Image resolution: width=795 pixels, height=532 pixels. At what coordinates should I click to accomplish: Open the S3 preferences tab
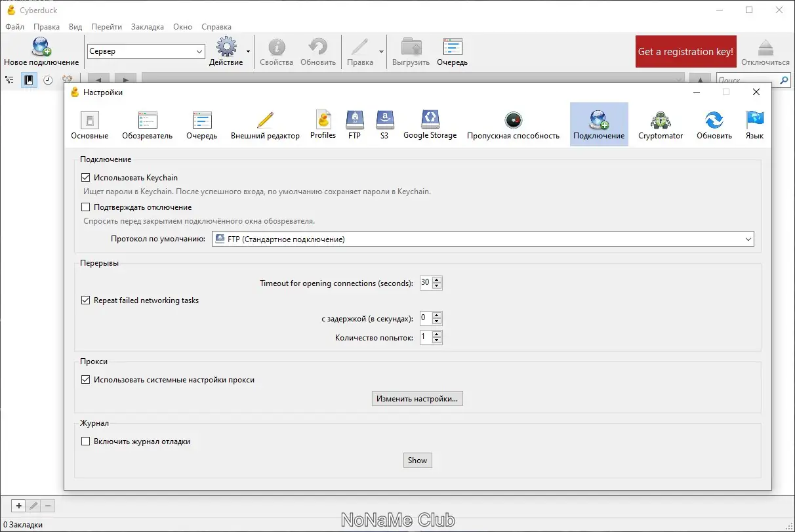pyautogui.click(x=384, y=125)
